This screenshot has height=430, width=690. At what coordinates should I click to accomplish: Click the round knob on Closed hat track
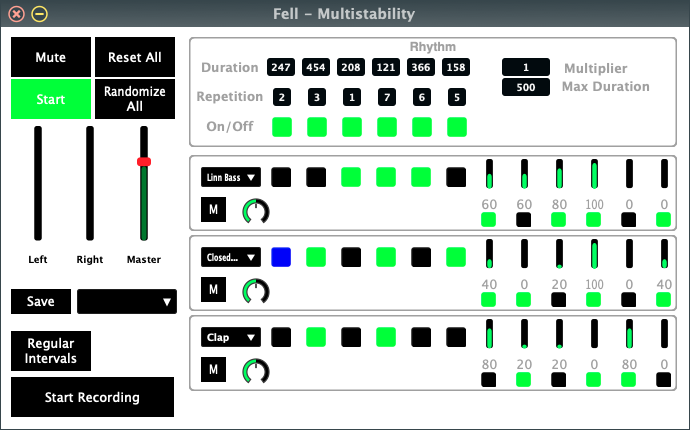tap(256, 291)
